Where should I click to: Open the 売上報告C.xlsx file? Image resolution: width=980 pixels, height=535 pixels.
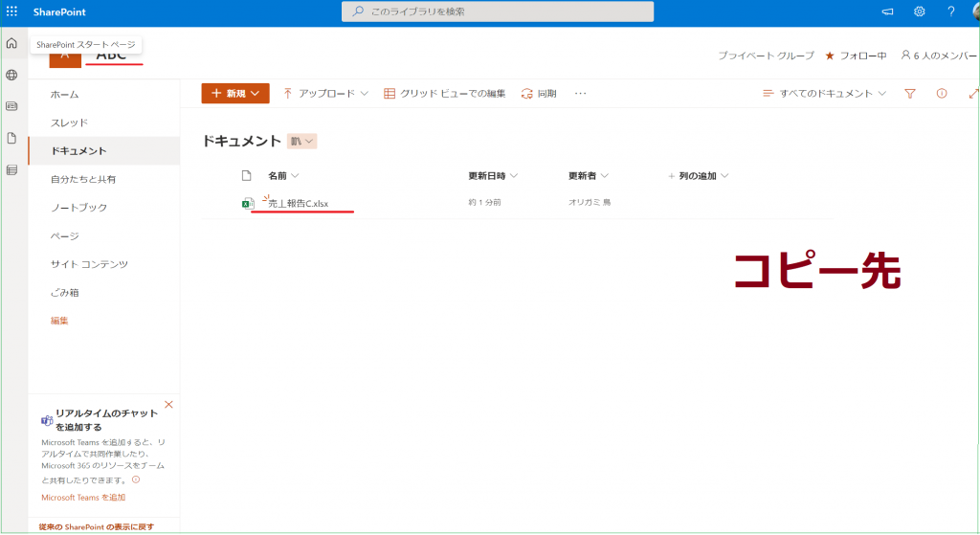[x=298, y=203]
